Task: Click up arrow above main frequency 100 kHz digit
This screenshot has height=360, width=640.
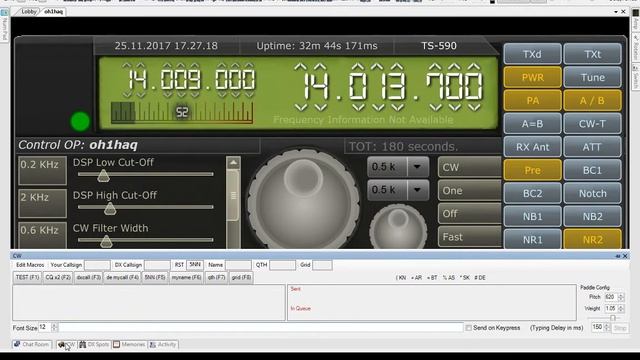Action: pos(358,67)
